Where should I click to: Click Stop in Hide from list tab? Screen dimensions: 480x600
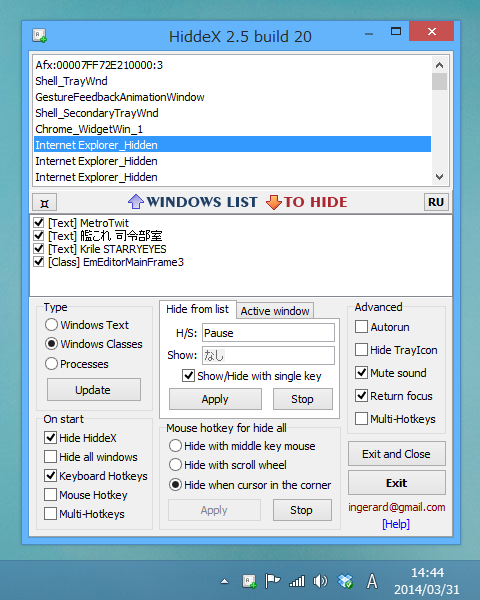pyautogui.click(x=302, y=399)
